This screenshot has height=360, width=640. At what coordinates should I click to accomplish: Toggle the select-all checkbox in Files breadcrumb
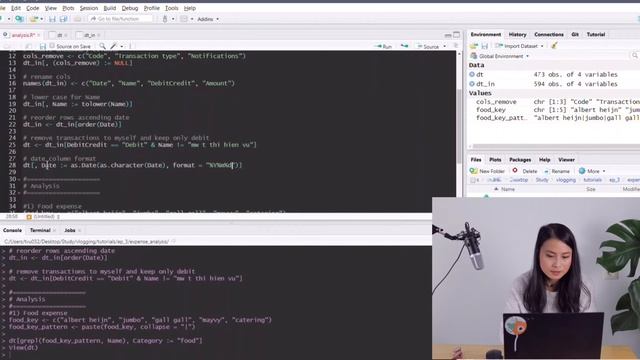pos(473,180)
